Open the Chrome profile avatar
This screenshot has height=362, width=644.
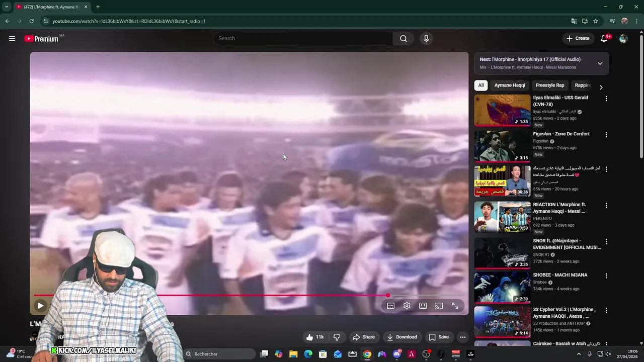(x=624, y=21)
